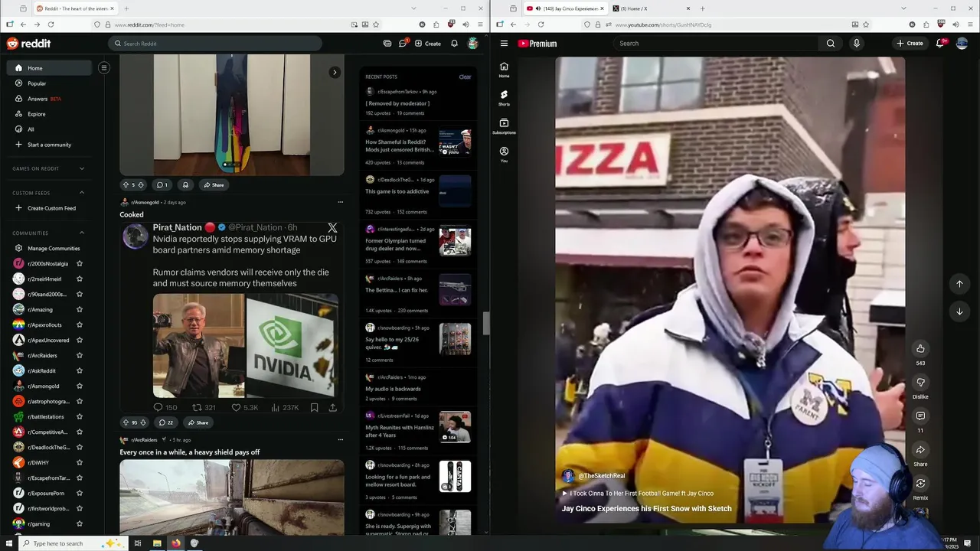Search YouTube with voice microphone

(856, 44)
